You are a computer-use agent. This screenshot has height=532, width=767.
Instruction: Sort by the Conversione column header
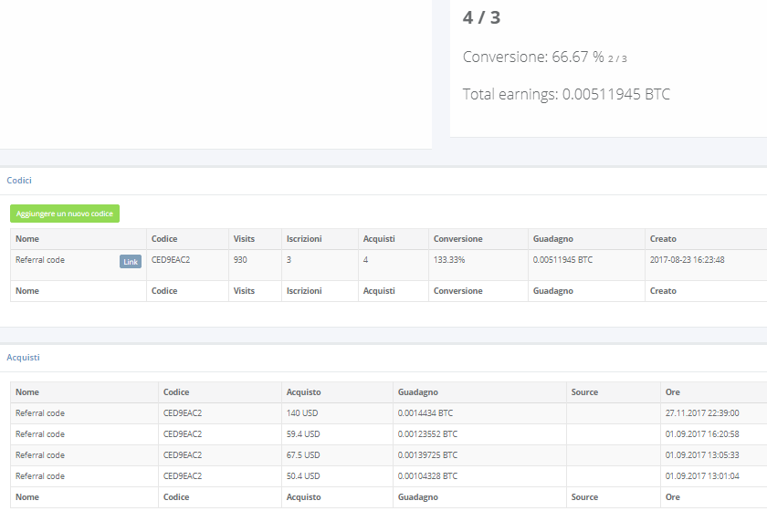[x=457, y=238]
